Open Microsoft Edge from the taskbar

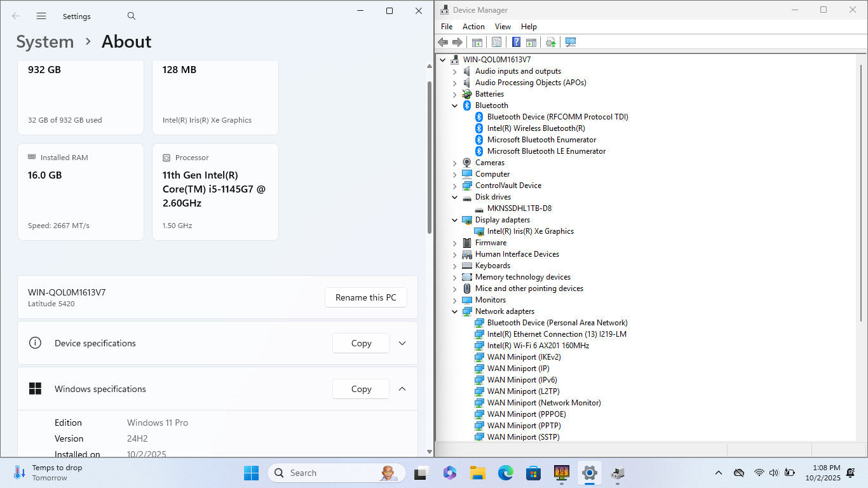pos(505,473)
